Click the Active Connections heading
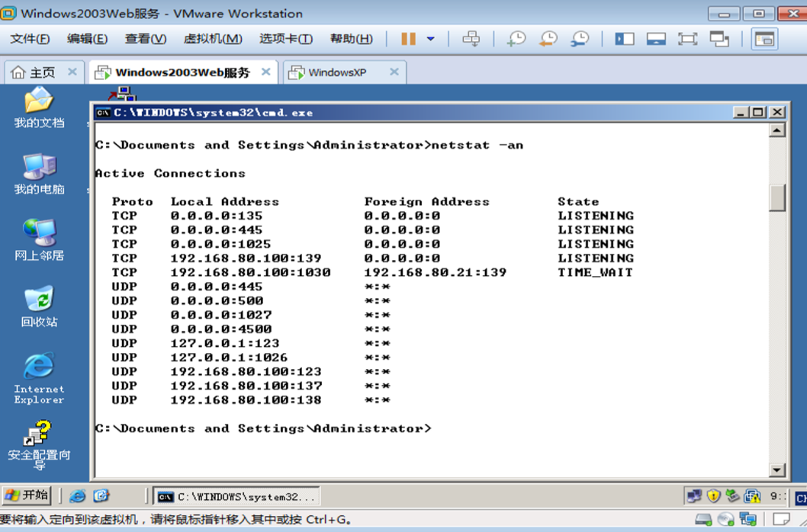 click(170, 173)
